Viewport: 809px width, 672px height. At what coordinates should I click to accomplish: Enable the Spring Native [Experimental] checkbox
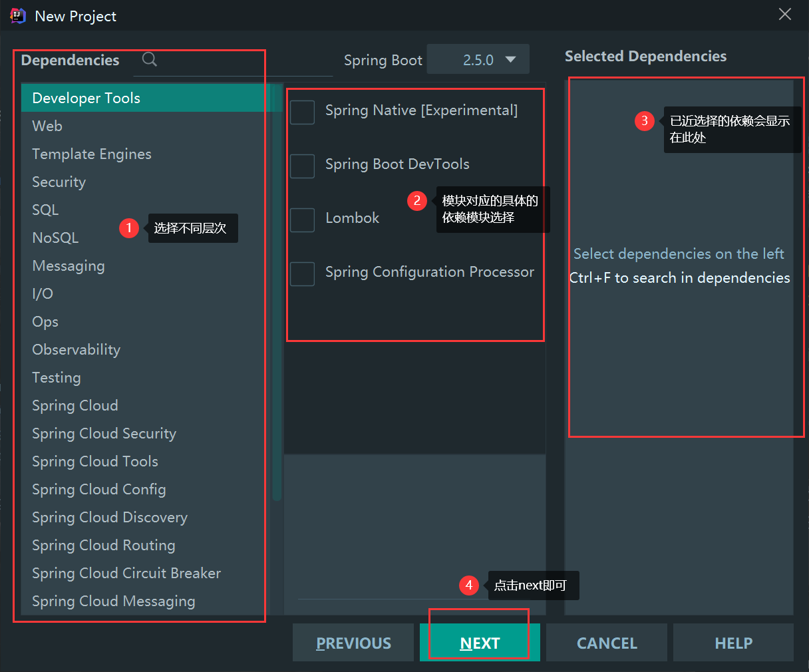(303, 112)
